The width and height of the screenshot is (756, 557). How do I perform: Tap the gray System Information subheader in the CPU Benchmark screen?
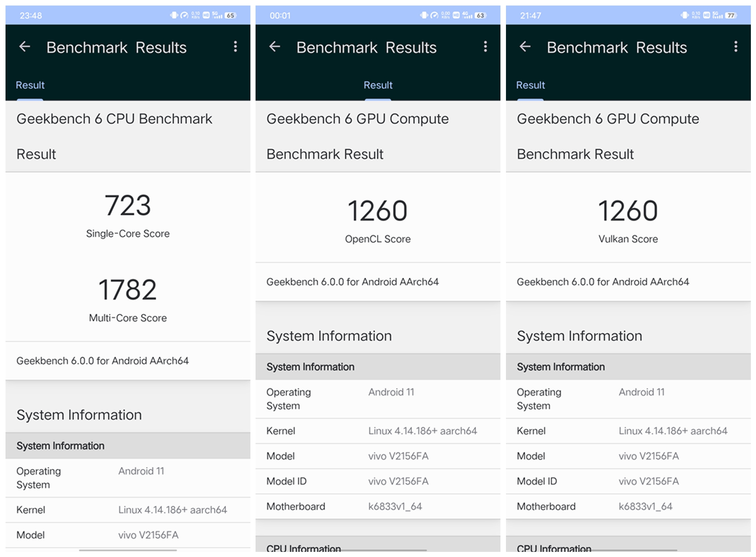[128, 446]
